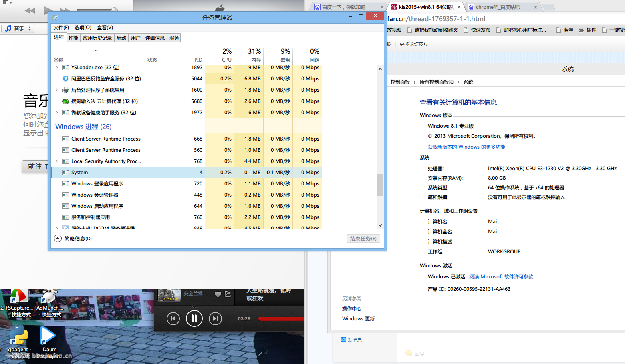Select the 阿里巴巴反钓鱼安全服务 process icon
The image size is (625, 364).
click(x=66, y=79)
